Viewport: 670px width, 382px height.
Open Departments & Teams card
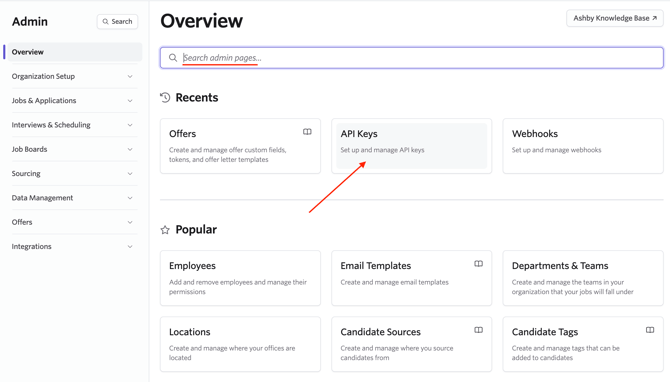pyautogui.click(x=583, y=278)
